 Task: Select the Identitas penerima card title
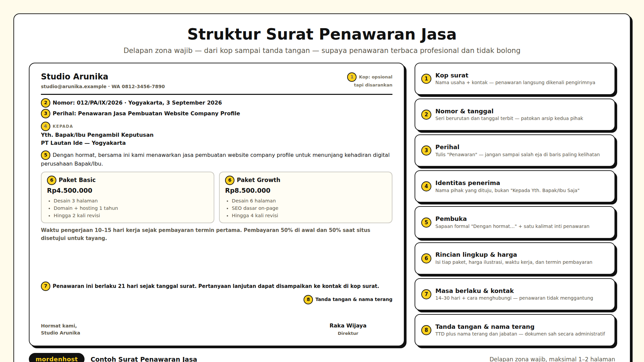tap(468, 183)
